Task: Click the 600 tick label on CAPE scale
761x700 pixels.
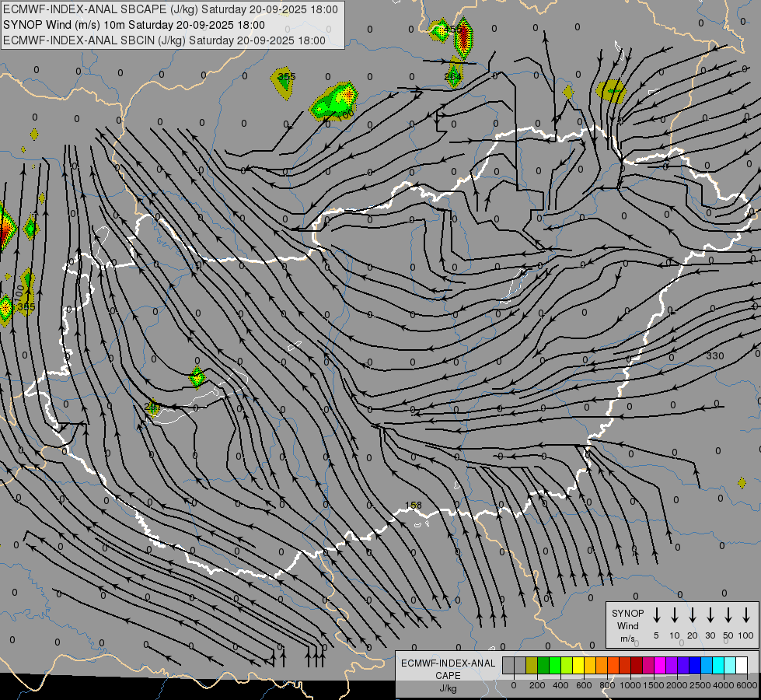Action: click(x=584, y=685)
